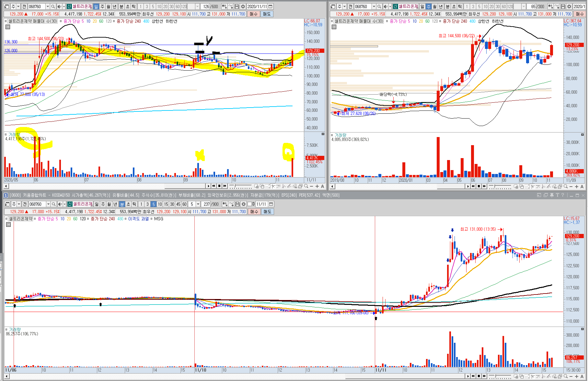588x381 pixels.
Task: Add indicator candle-plus icon in top-left chart
Action: click(224, 6)
